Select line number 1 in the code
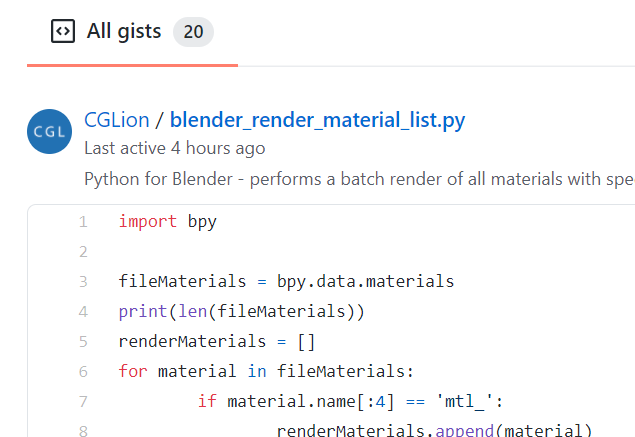Viewport: 635px width, 437px height. pos(83,222)
